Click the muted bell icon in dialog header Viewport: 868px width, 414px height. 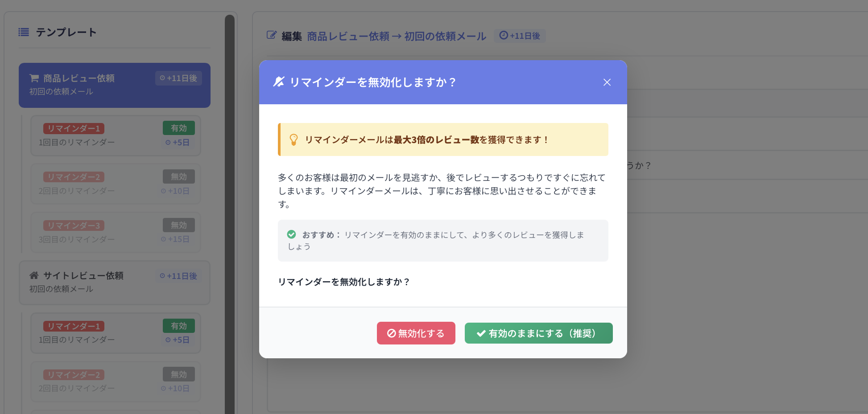279,82
